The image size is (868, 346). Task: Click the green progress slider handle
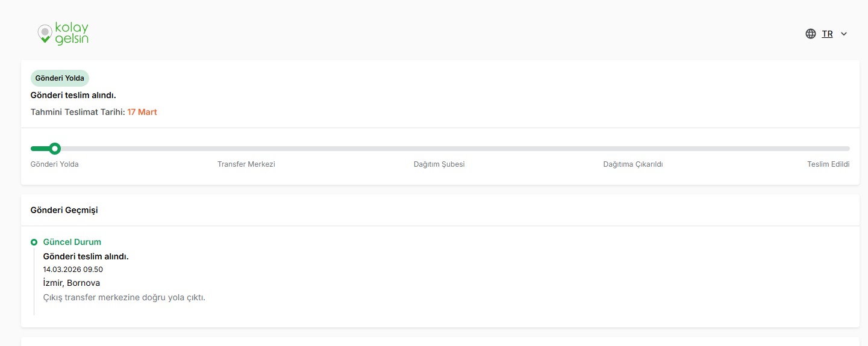pos(55,148)
